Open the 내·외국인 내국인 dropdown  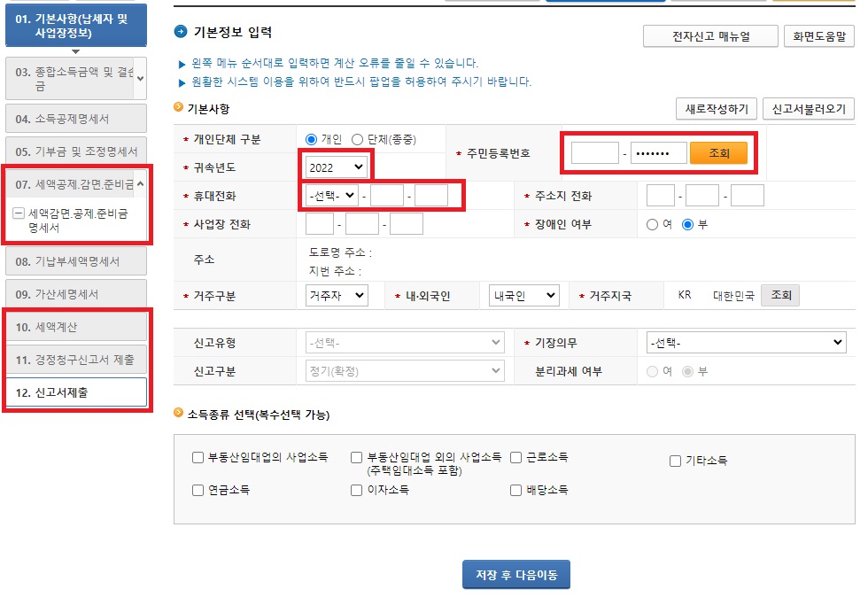click(x=524, y=295)
